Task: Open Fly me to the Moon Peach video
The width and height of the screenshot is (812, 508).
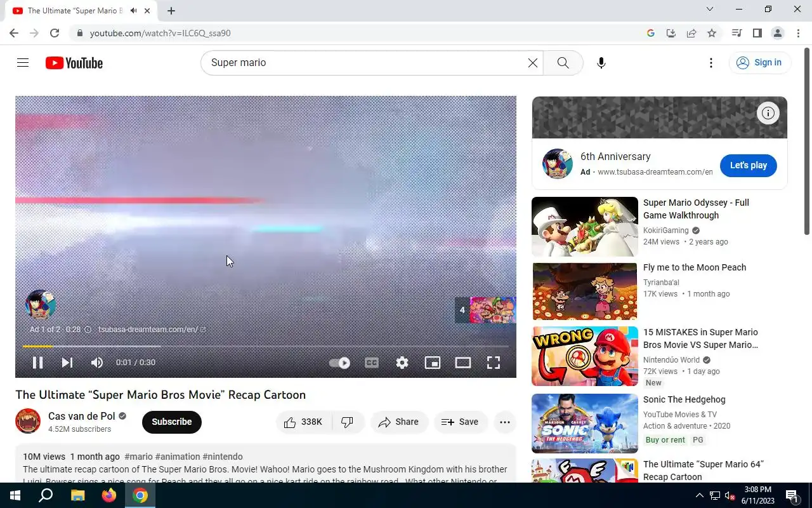Action: pos(695,267)
